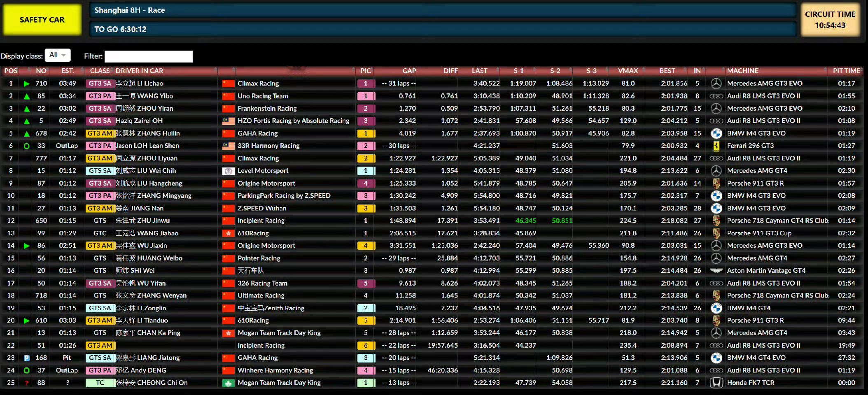
Task: Open the Display class dropdown
Action: tap(58, 55)
